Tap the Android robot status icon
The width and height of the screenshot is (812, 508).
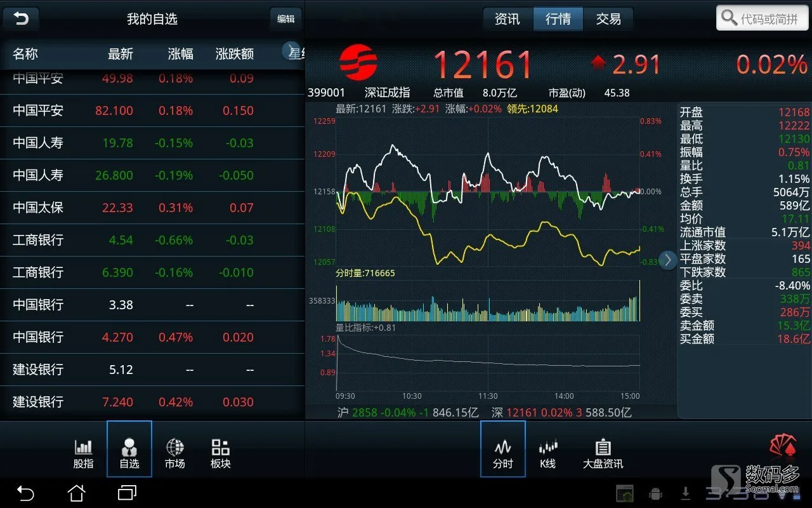click(x=656, y=493)
